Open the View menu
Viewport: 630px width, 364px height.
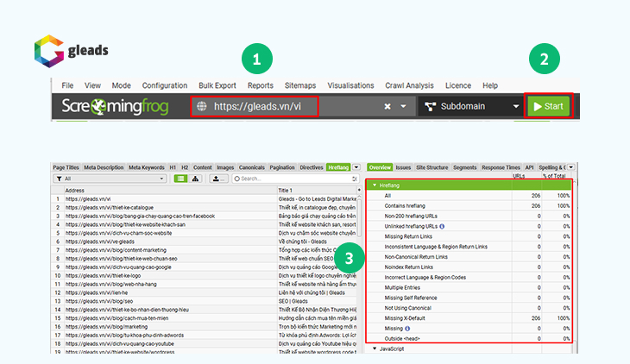[x=92, y=85]
